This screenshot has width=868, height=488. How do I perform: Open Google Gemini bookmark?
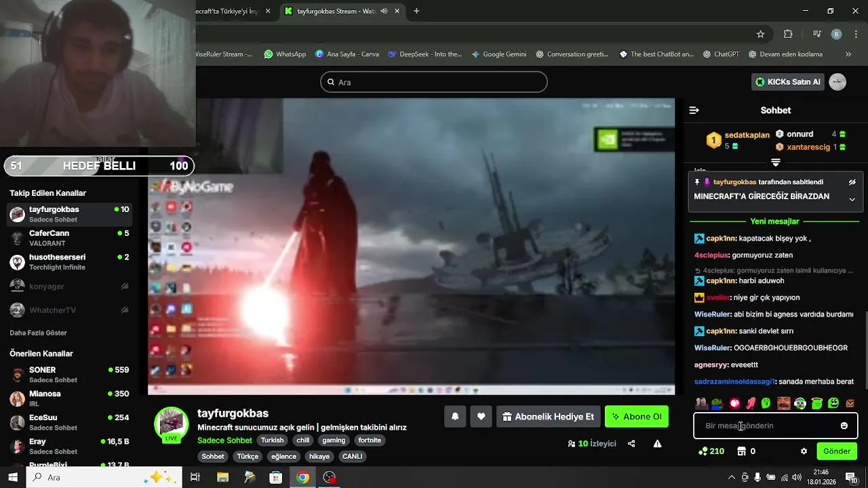pyautogui.click(x=499, y=54)
